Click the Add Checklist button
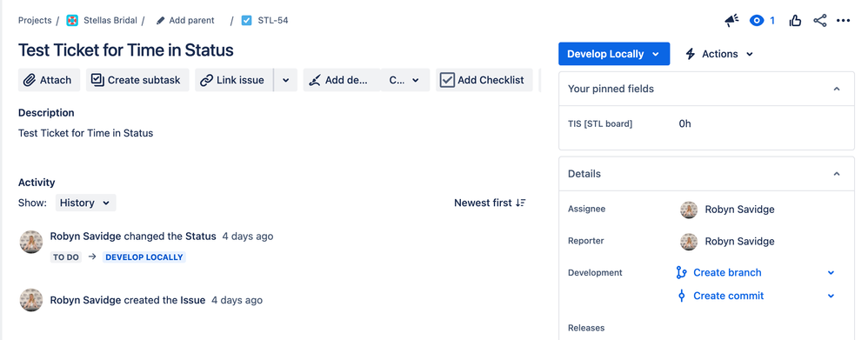The image size is (868, 340). tap(484, 80)
